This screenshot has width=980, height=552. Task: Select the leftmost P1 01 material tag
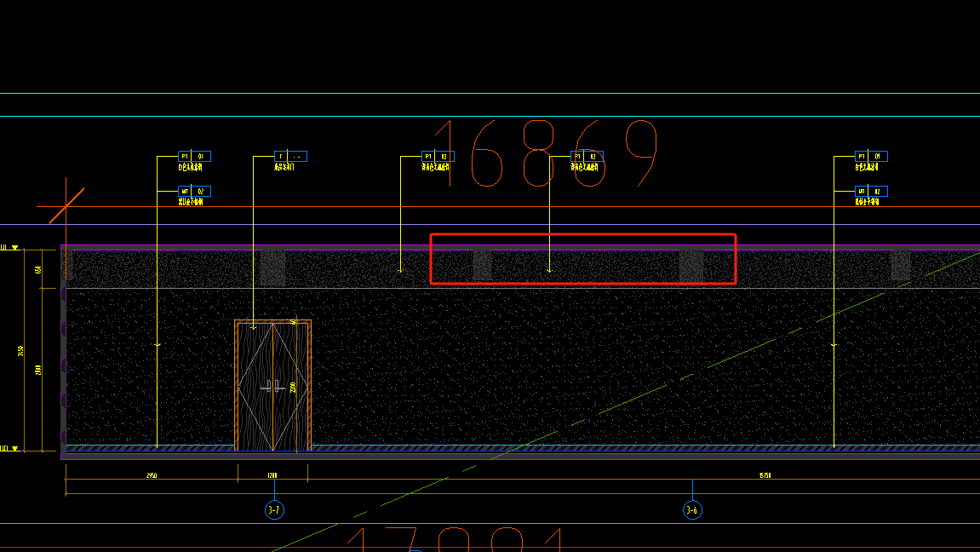pyautogui.click(x=194, y=156)
